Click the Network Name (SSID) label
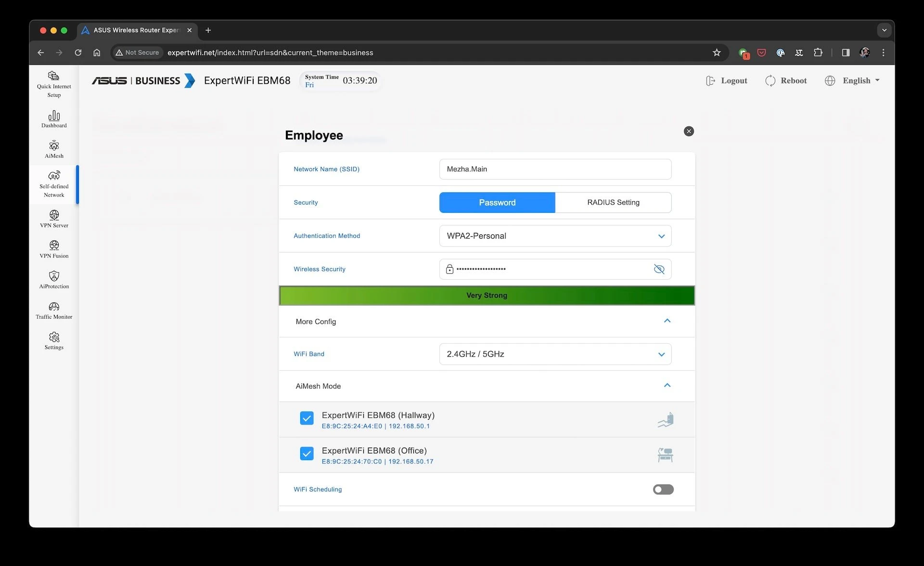The image size is (924, 566). pyautogui.click(x=326, y=169)
